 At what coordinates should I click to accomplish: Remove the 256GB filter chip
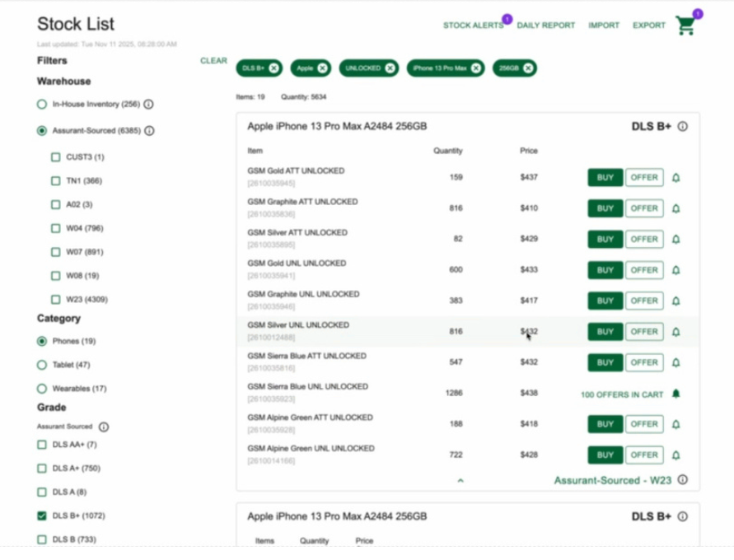tap(528, 68)
